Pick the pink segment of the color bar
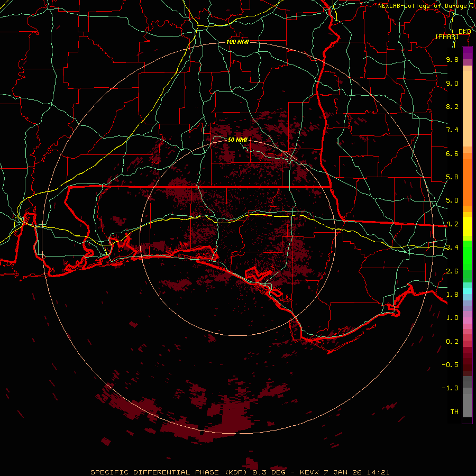The height and width of the screenshot is (476, 476). (467, 321)
